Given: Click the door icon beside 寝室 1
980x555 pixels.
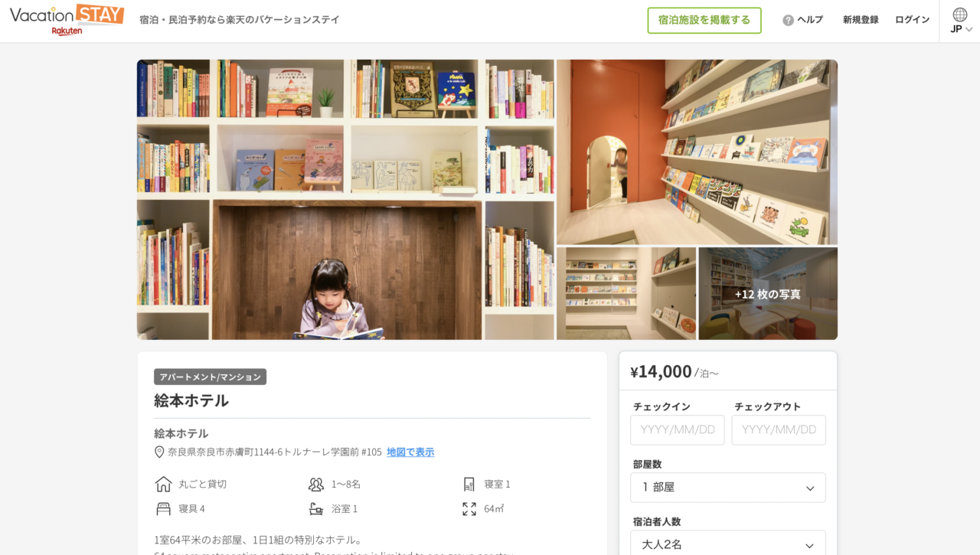Looking at the screenshot, I should click(469, 484).
